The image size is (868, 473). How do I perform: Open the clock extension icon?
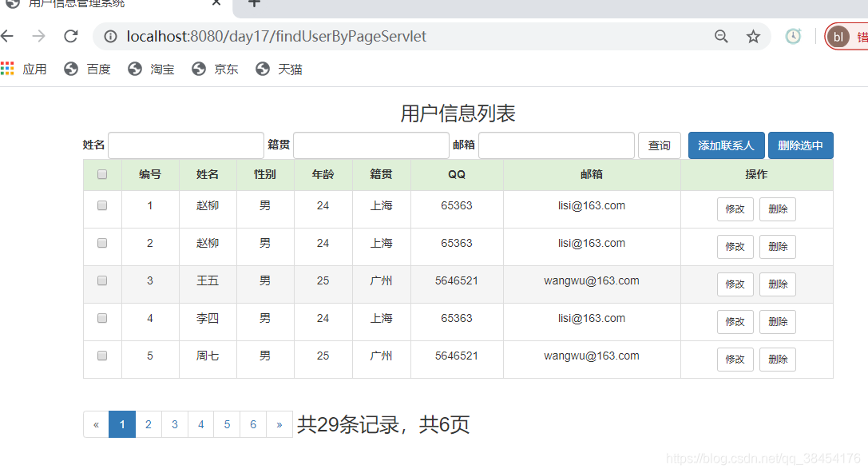(x=793, y=37)
